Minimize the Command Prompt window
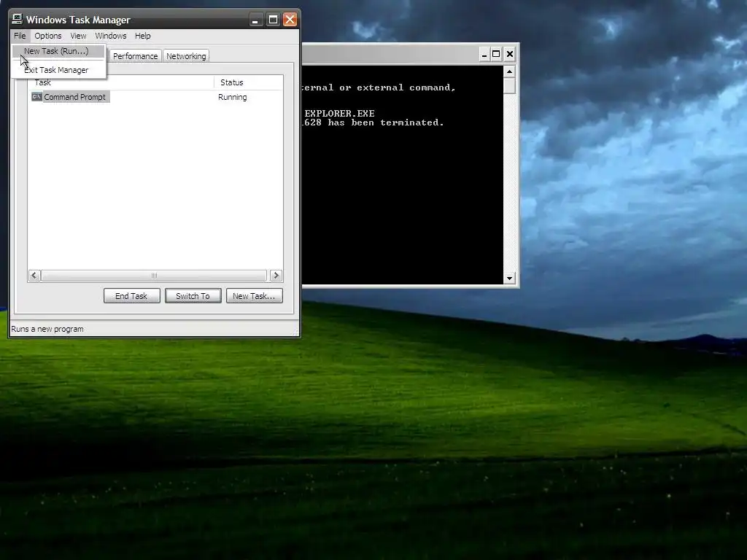 coord(484,54)
